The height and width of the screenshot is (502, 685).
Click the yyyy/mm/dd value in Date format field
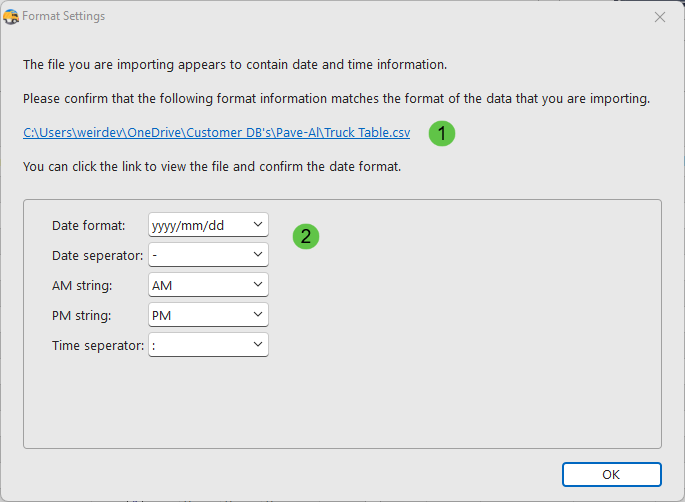[x=188, y=226]
